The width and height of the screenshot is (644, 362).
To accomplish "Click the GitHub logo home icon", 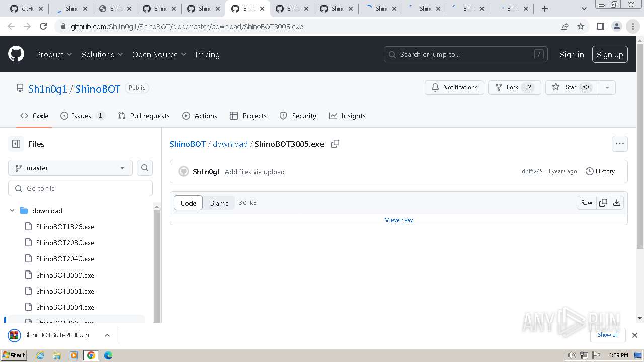I will [16, 54].
